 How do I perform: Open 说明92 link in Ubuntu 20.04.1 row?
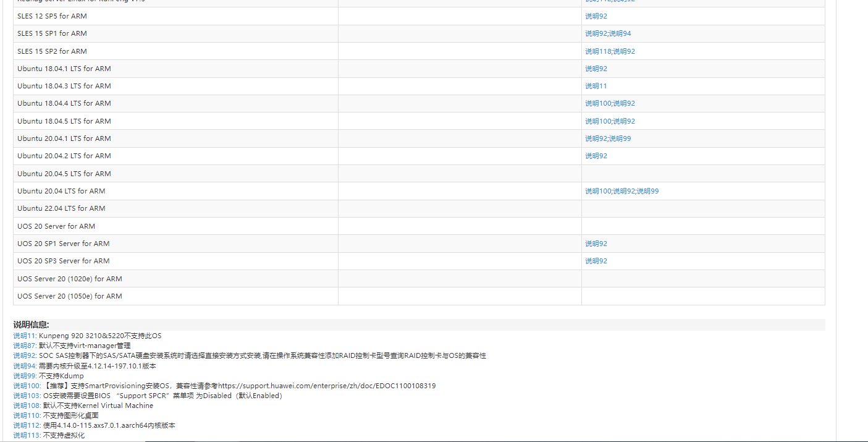tap(596, 138)
